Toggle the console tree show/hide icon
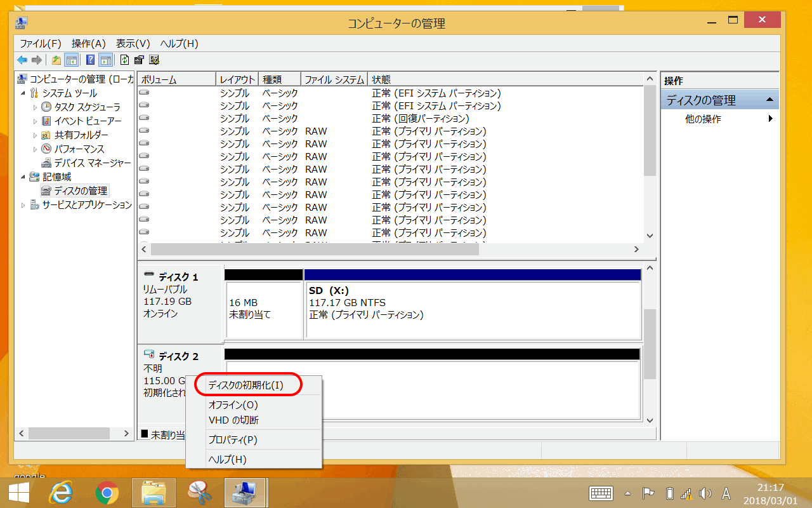The width and height of the screenshot is (812, 508). point(72,60)
